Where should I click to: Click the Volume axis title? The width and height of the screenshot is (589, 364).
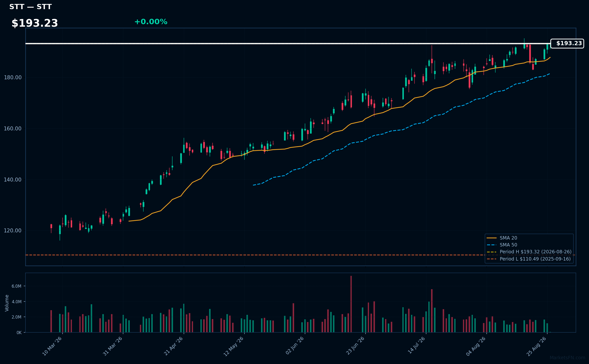[7, 303]
